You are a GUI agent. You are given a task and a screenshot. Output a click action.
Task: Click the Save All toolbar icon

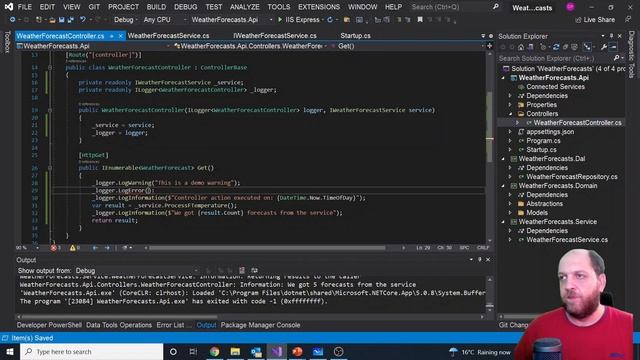(x=70, y=20)
